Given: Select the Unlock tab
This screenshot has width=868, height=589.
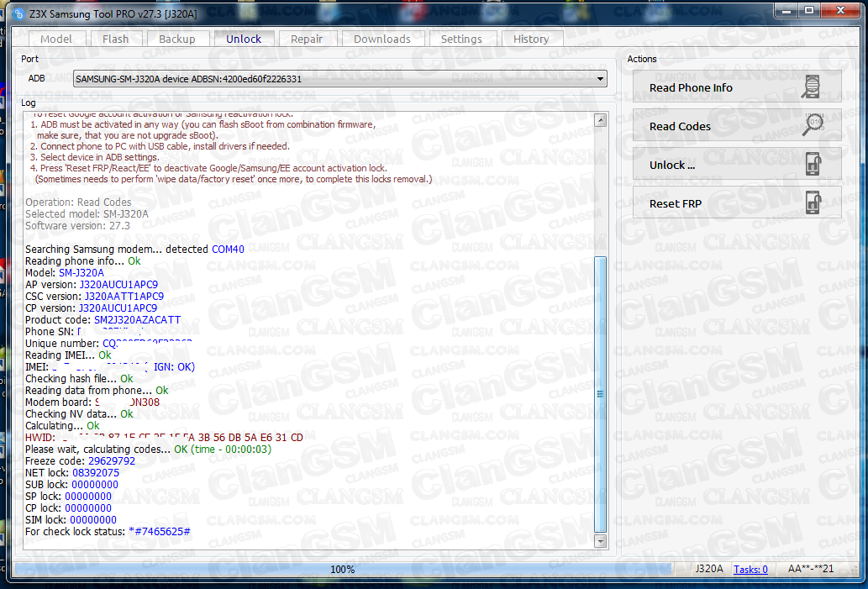Looking at the screenshot, I should coord(244,38).
